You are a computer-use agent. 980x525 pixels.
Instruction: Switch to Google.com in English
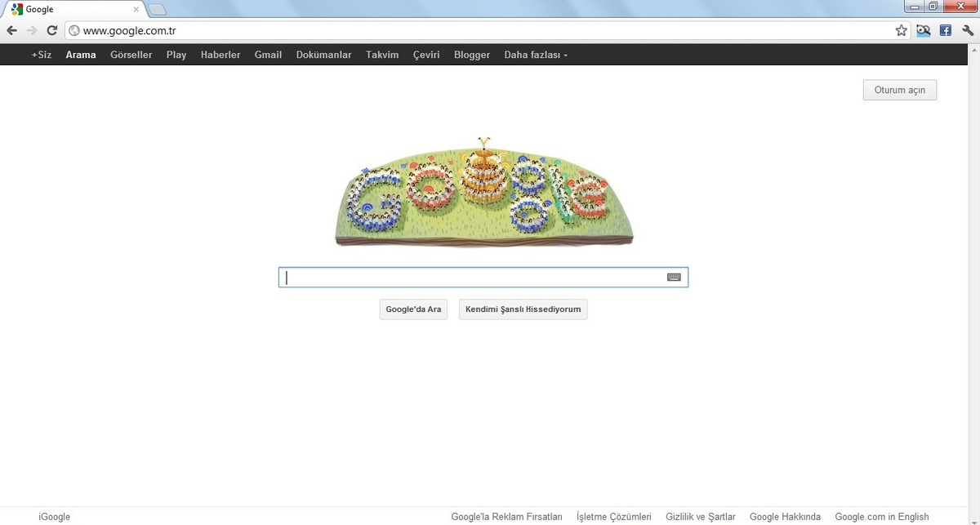tap(882, 517)
